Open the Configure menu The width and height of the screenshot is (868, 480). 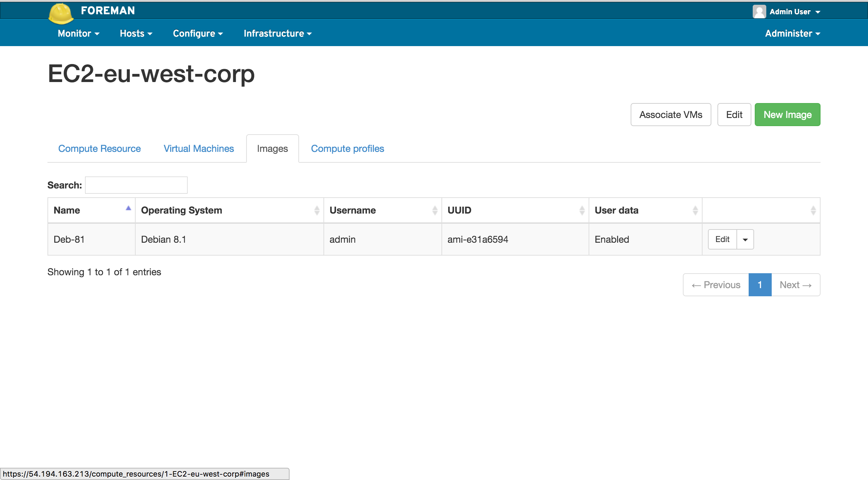[198, 34]
